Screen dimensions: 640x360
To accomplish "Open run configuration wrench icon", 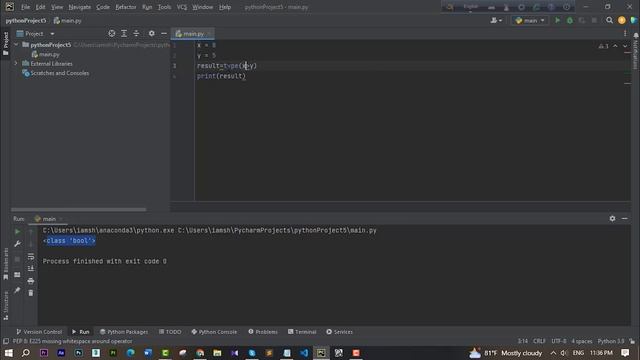I will point(17,244).
